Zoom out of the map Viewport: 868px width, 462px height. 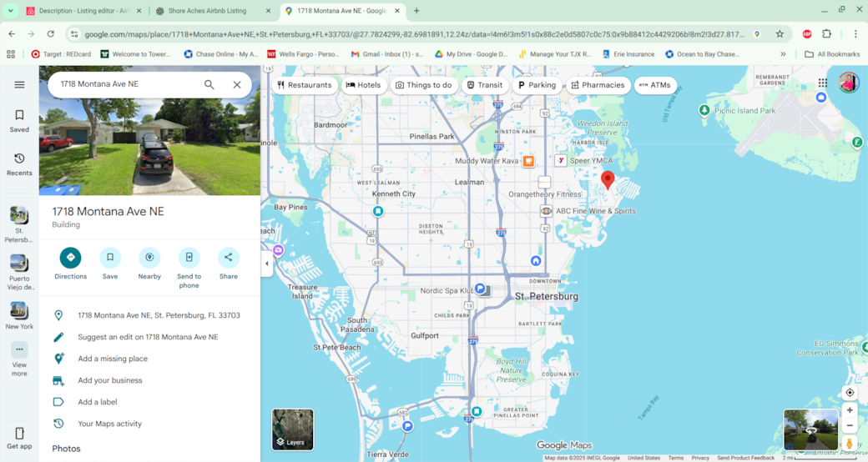click(850, 425)
